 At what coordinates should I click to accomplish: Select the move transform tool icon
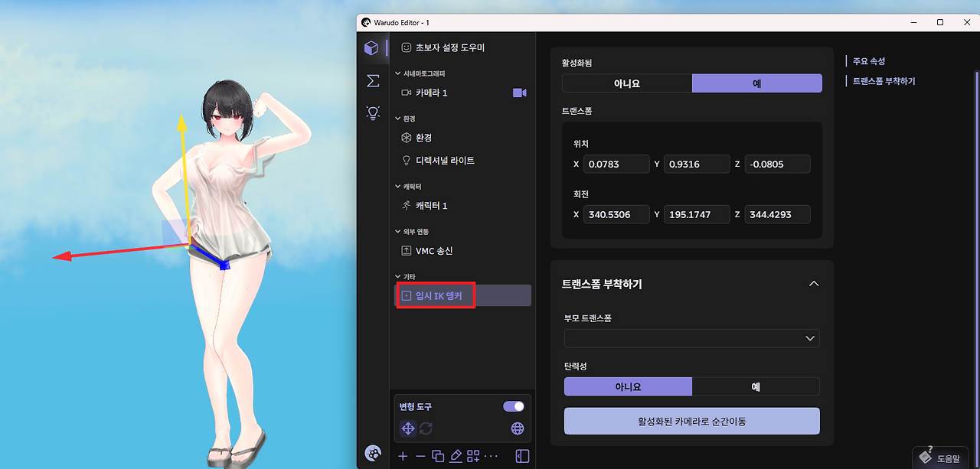(408, 428)
